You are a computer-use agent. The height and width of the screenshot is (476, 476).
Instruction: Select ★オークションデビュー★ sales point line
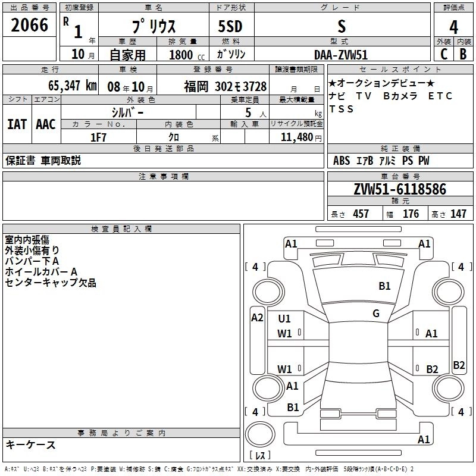click(x=381, y=83)
